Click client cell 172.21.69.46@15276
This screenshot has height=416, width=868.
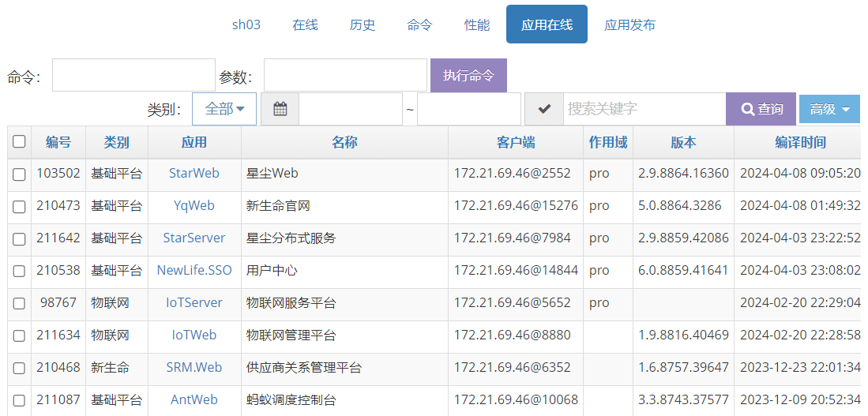pyautogui.click(x=516, y=206)
